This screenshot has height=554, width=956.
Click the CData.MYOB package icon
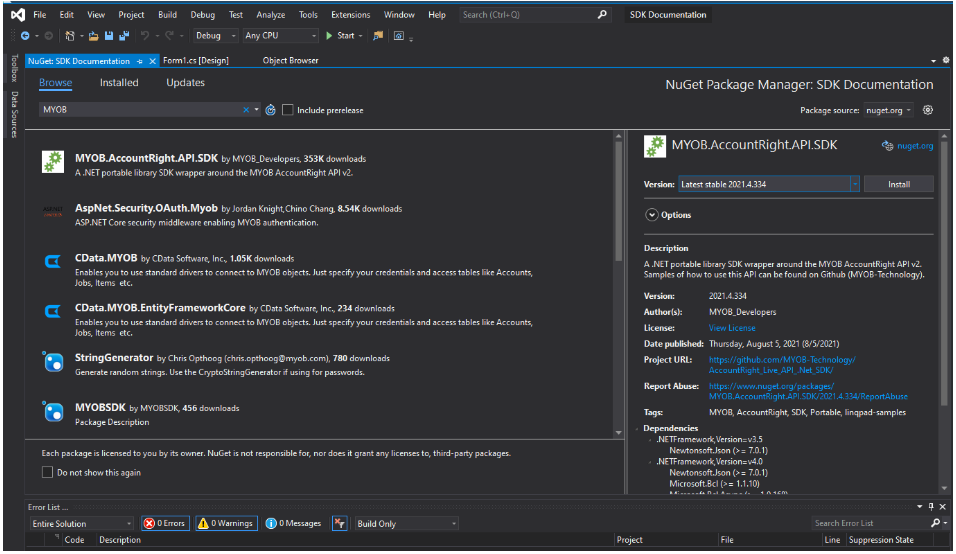[x=53, y=261]
